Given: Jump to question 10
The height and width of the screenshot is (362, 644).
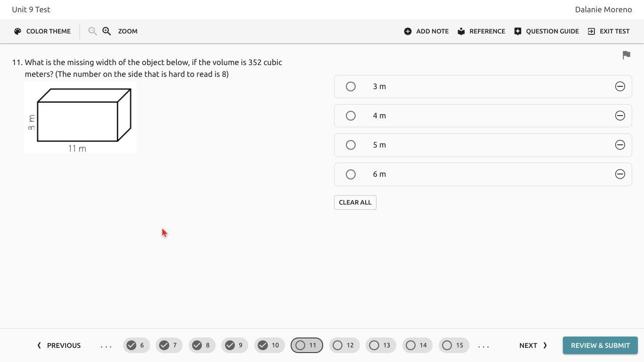Looking at the screenshot, I should point(269,345).
